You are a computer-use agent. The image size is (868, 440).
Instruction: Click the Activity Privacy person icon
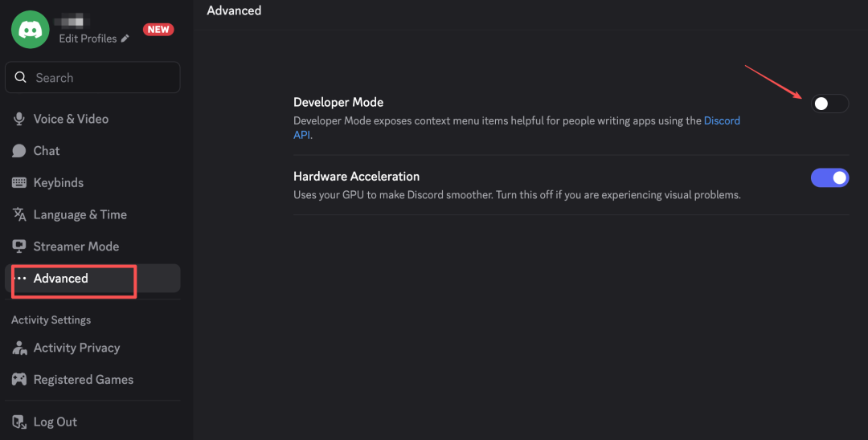pyautogui.click(x=19, y=348)
